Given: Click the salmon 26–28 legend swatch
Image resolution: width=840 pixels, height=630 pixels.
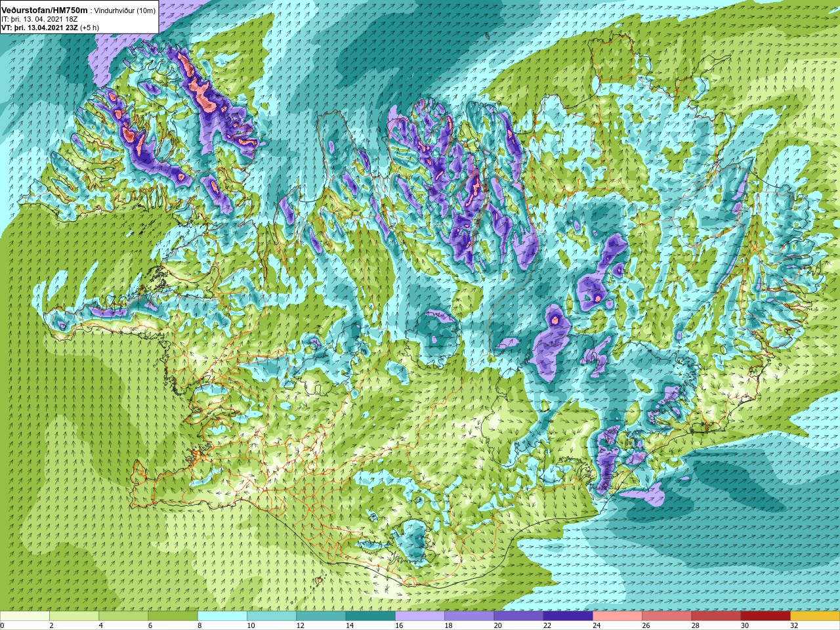Looking at the screenshot, I should point(667,616).
